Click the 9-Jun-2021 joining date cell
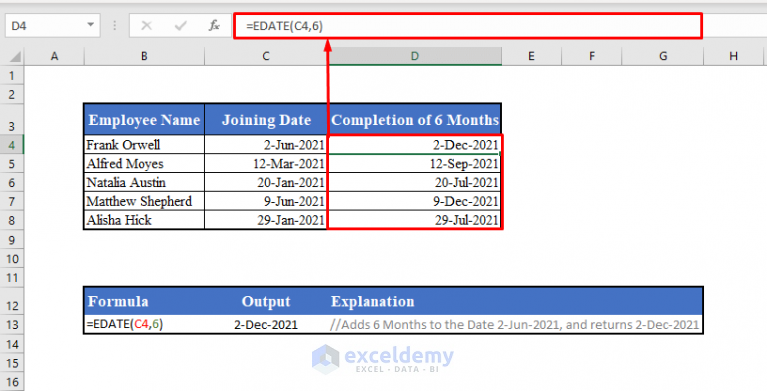The width and height of the screenshot is (767, 391). [x=266, y=201]
